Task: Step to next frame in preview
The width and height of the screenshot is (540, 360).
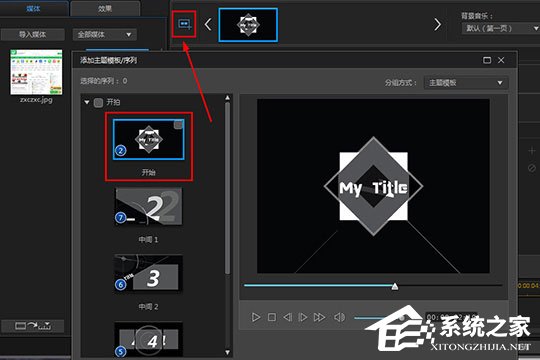Action: click(303, 317)
